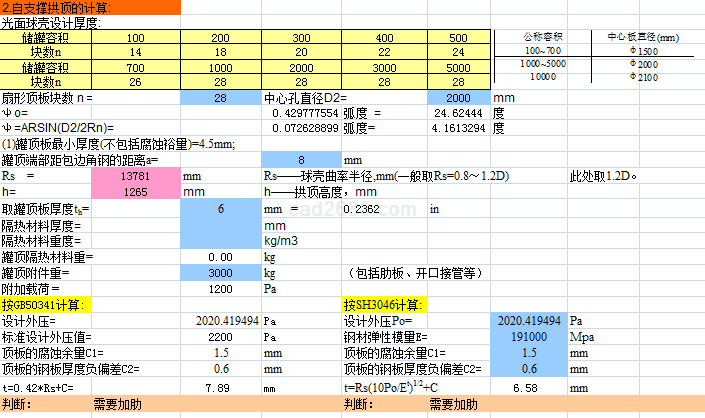Click the pink h cell showing 1265
Viewport: 705px width, 418px height.
(135, 192)
